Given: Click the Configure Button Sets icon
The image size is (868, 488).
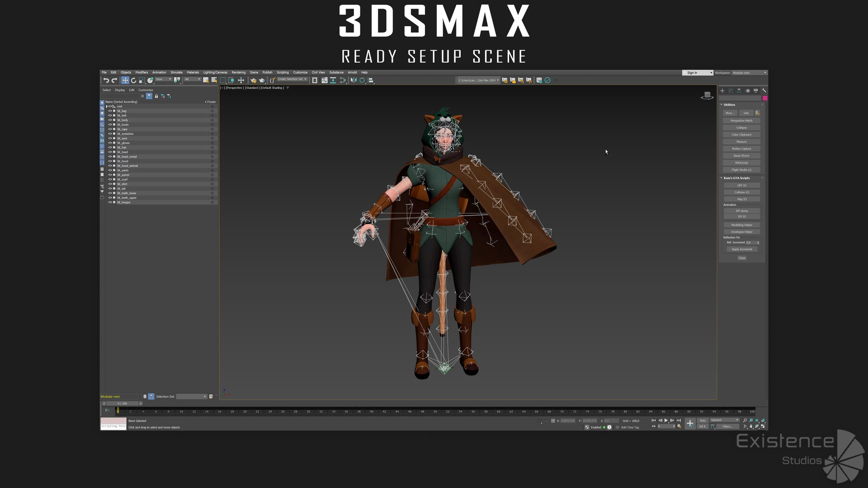Looking at the screenshot, I should (x=757, y=113).
